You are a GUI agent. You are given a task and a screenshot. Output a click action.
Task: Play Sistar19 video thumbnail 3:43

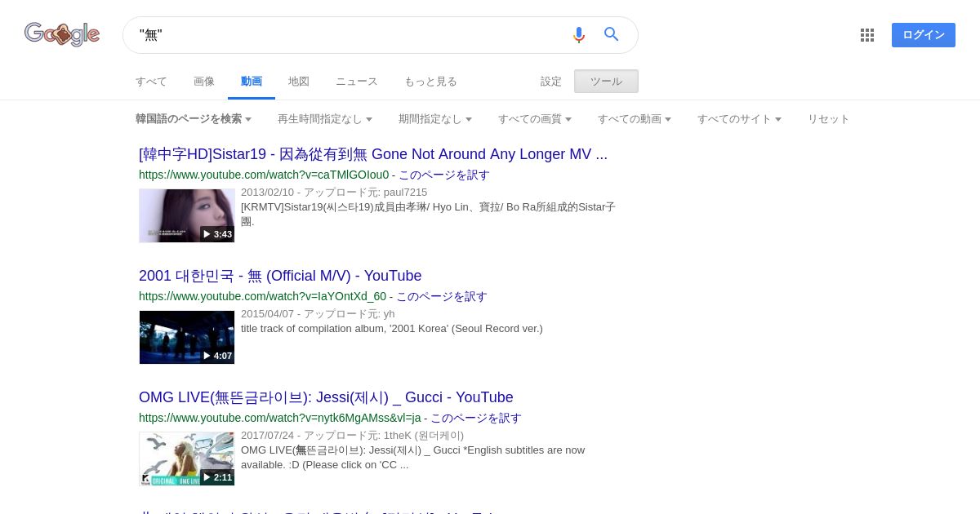(187, 215)
